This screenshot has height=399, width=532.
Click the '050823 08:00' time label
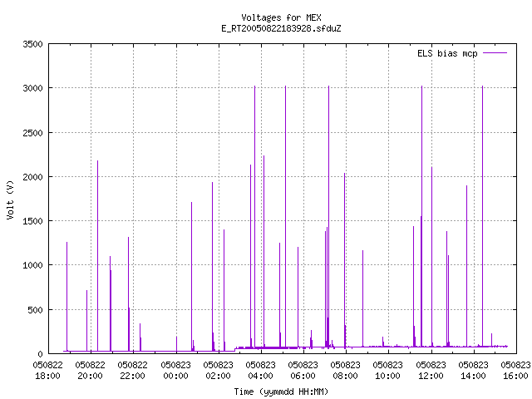tap(346, 371)
